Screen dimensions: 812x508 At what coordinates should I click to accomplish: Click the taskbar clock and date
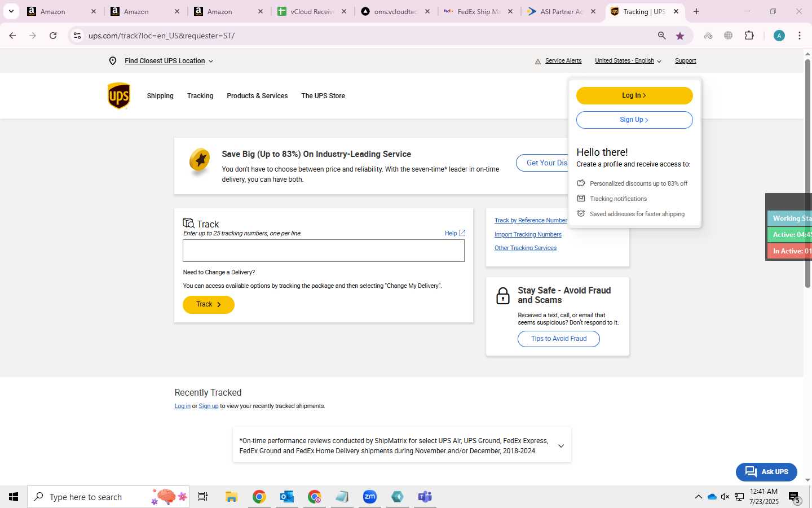(x=764, y=497)
